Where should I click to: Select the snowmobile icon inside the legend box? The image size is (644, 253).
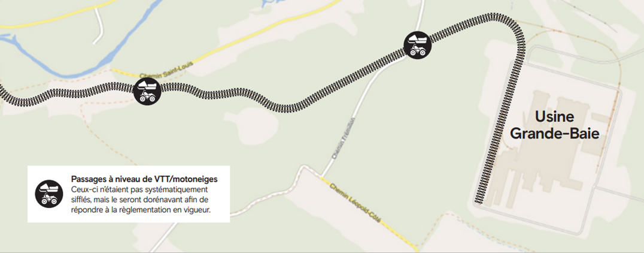click(x=49, y=194)
